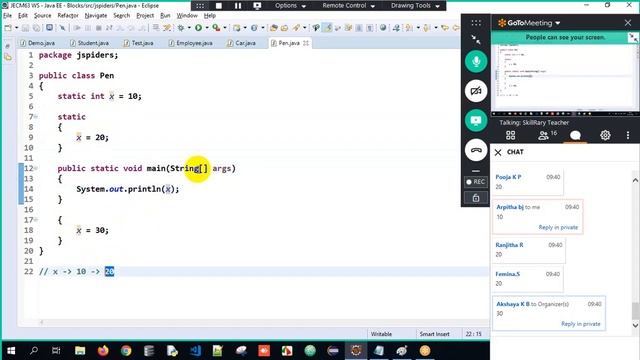Leave the meeting with the hang-up button
This screenshot has width=640, height=360.
pos(476,150)
